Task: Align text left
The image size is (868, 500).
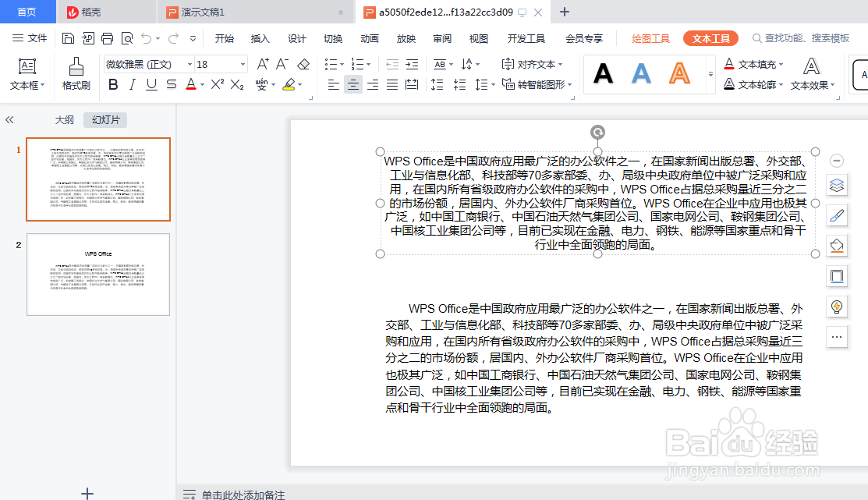Action: pos(333,85)
